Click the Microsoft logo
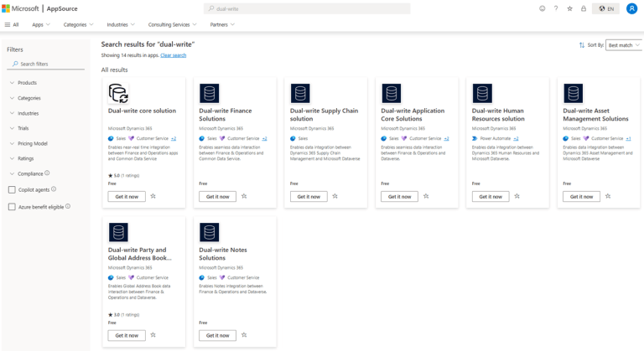Image resolution: width=644 pixels, height=351 pixels. [20, 8]
